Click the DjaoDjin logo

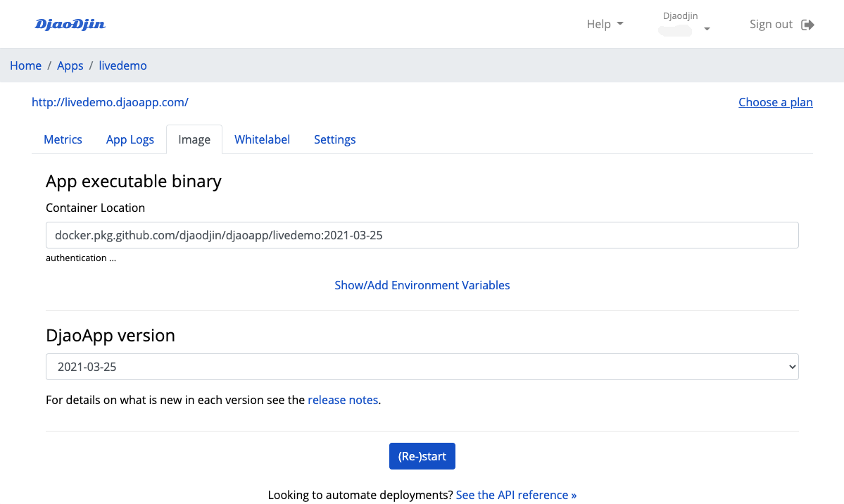(x=70, y=24)
